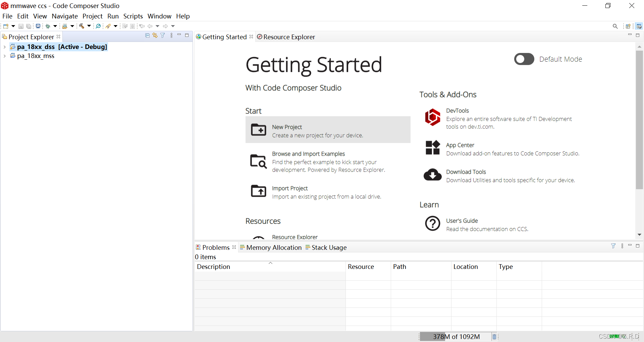This screenshot has height=342, width=644.
Task: Click the Open Perspective icon
Action: click(628, 26)
